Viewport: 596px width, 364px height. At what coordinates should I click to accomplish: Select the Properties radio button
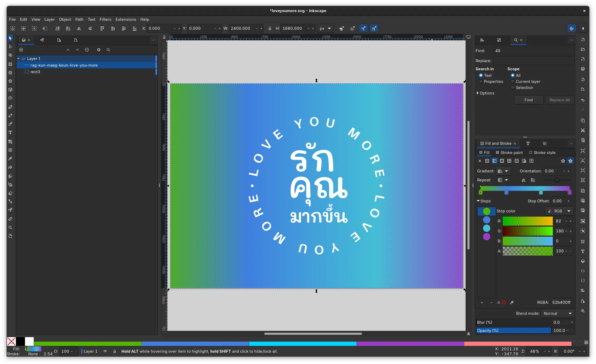tap(481, 82)
